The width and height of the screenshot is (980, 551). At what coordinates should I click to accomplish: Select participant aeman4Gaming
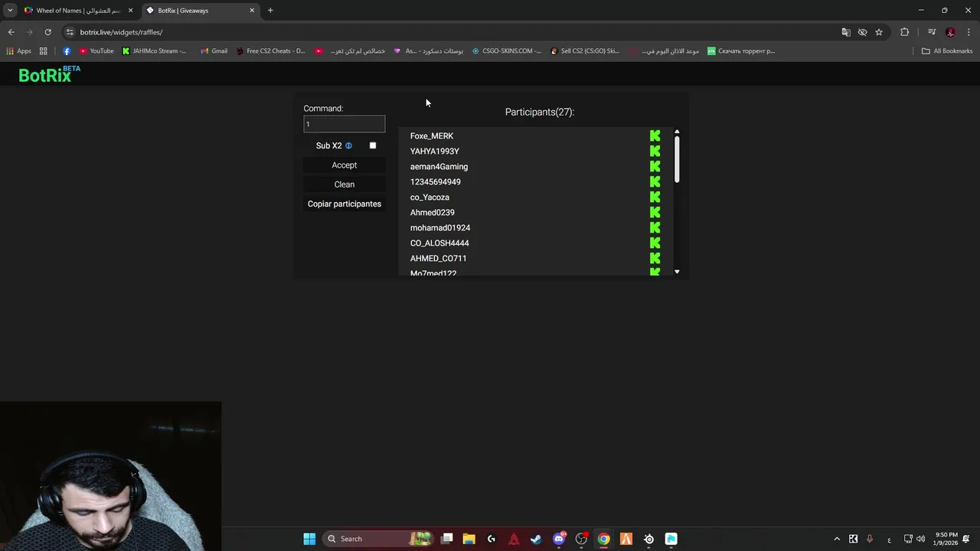tap(439, 167)
